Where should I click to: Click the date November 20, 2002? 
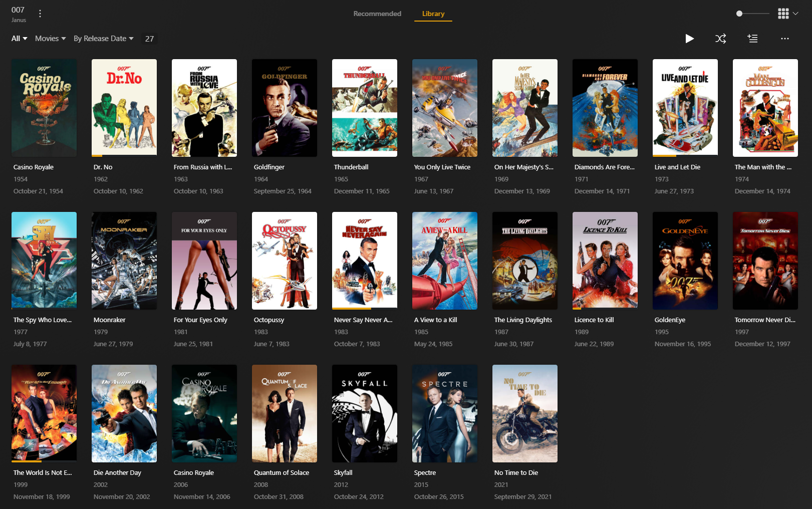tap(122, 497)
